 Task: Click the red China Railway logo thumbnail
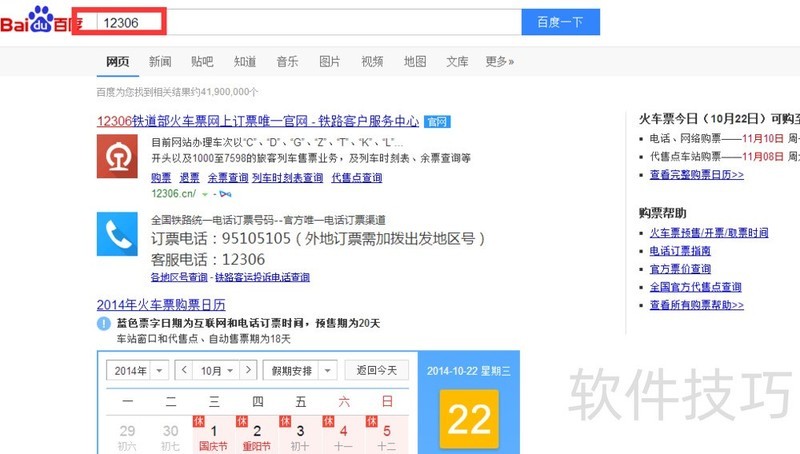coord(117,156)
